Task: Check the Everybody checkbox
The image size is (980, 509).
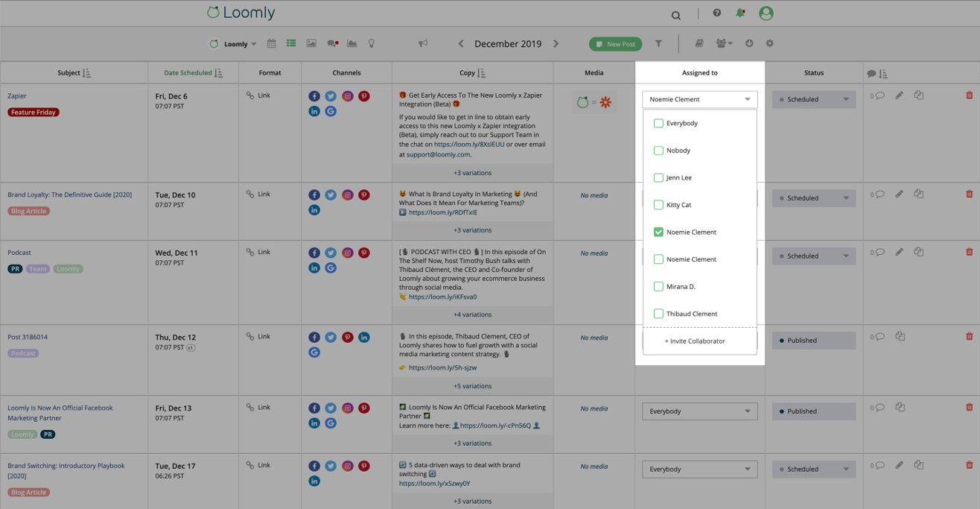Action: coord(658,124)
